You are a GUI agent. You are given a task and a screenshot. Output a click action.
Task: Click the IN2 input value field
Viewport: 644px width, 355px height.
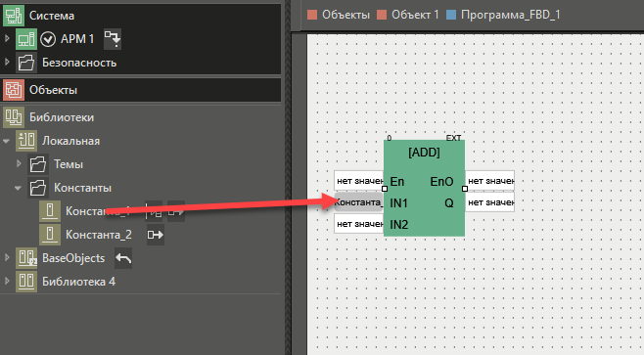point(359,224)
